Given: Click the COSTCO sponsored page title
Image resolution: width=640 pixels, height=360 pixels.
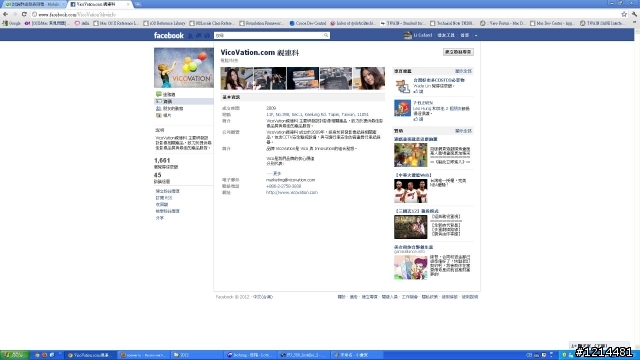Looking at the screenshot, I should tap(439, 80).
